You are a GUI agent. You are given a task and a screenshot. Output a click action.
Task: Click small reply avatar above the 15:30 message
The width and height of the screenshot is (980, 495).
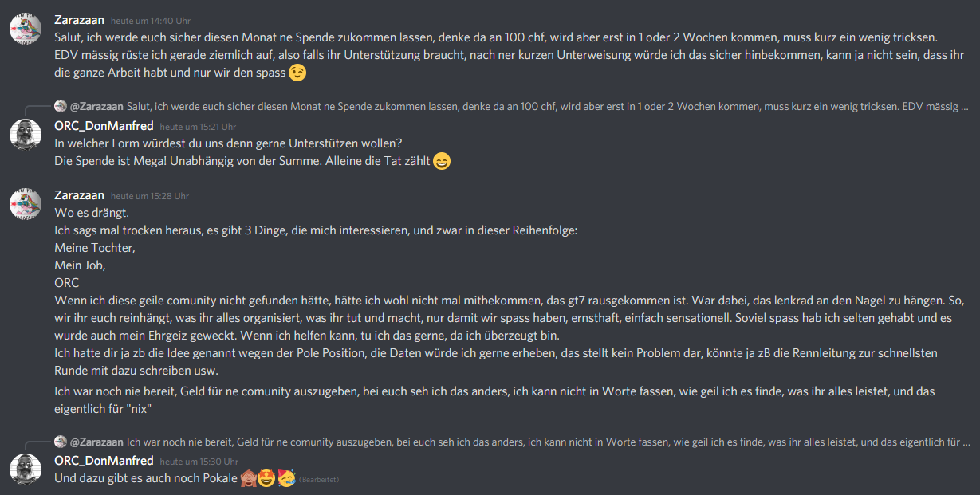pyautogui.click(x=60, y=441)
